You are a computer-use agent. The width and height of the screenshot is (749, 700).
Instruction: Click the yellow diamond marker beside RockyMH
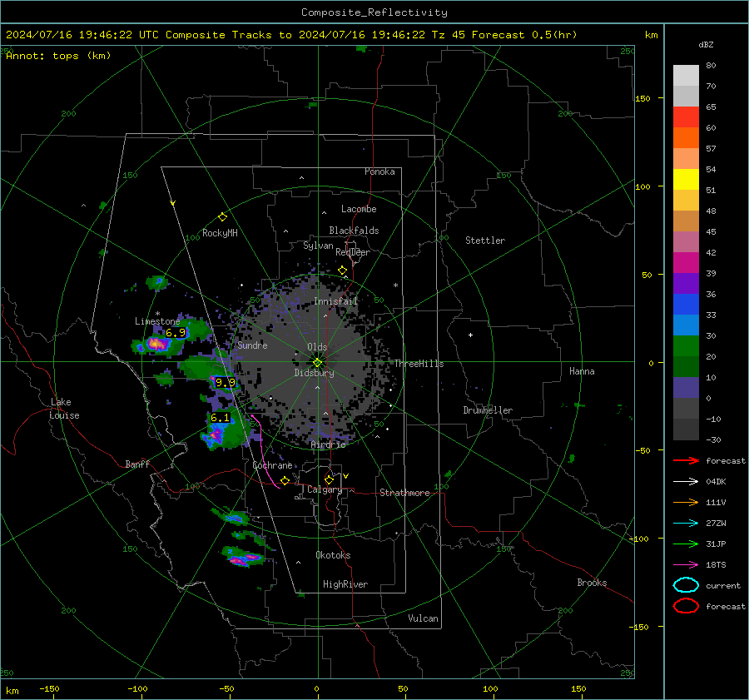click(x=222, y=217)
